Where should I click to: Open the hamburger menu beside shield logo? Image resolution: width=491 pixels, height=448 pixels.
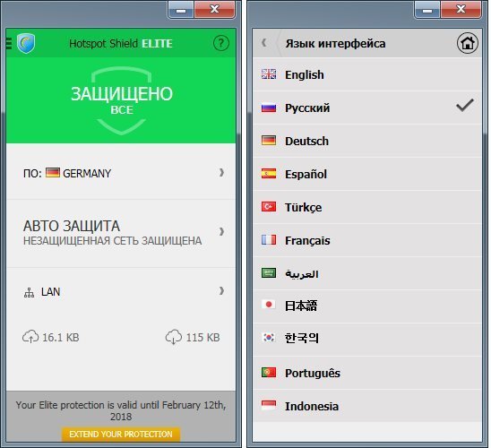pyautogui.click(x=9, y=44)
